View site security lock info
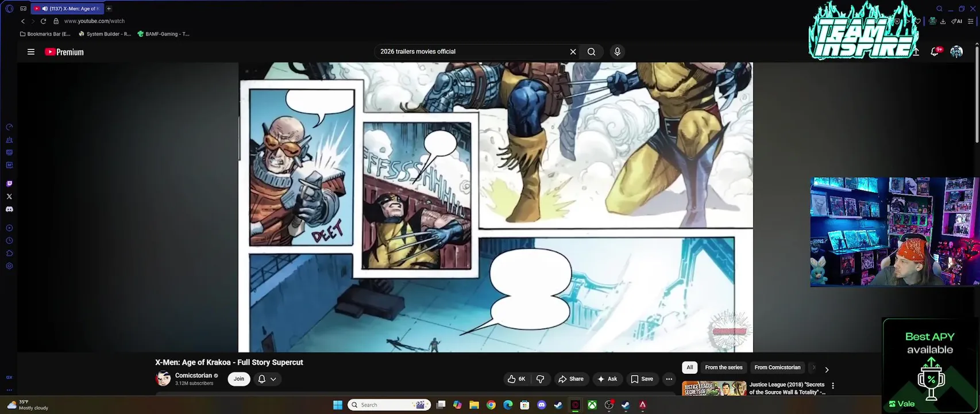The image size is (980, 414). 56,21
